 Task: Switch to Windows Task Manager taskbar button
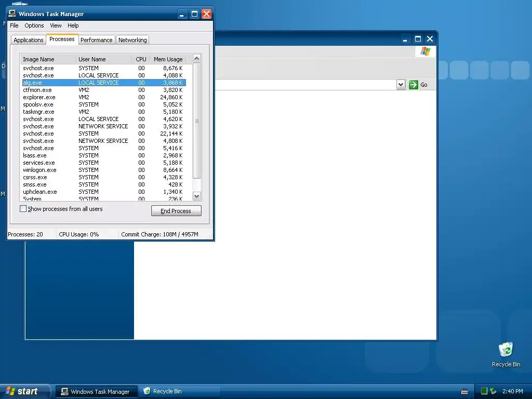coord(96,392)
